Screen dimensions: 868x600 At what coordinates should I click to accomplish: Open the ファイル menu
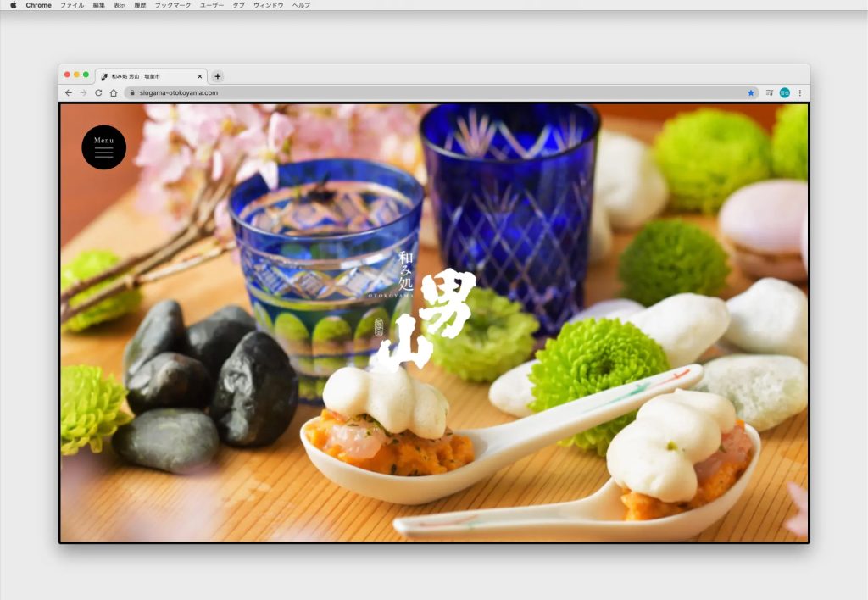tap(72, 5)
